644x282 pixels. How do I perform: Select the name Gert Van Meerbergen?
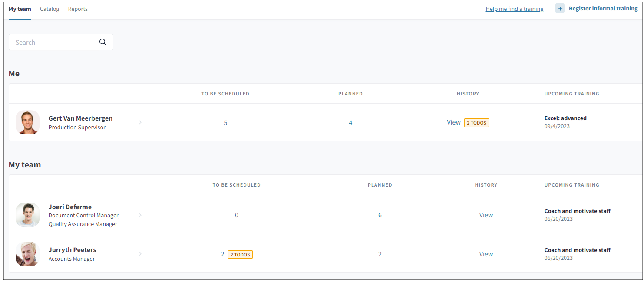(80, 118)
